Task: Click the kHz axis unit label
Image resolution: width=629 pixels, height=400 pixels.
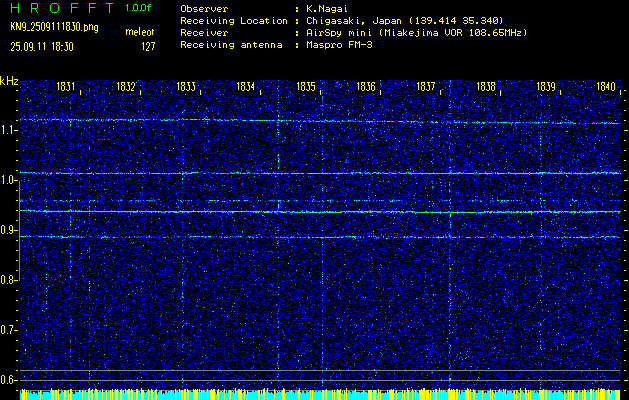Action: coord(9,81)
